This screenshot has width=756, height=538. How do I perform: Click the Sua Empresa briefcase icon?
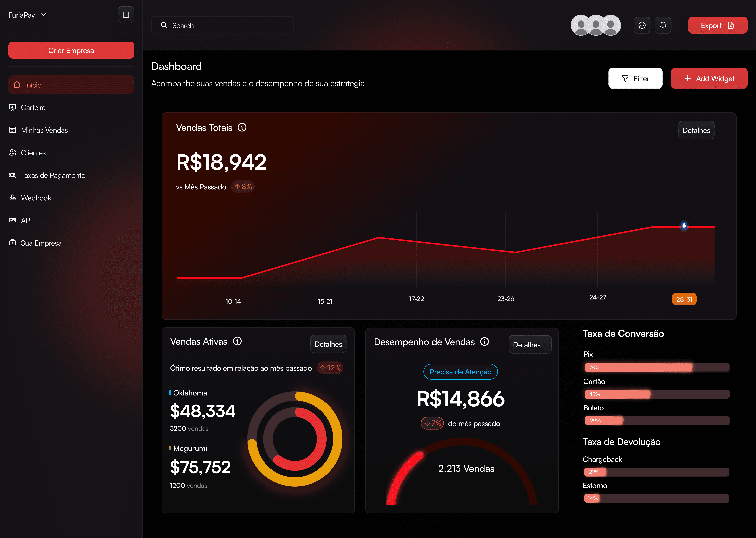[x=13, y=242]
